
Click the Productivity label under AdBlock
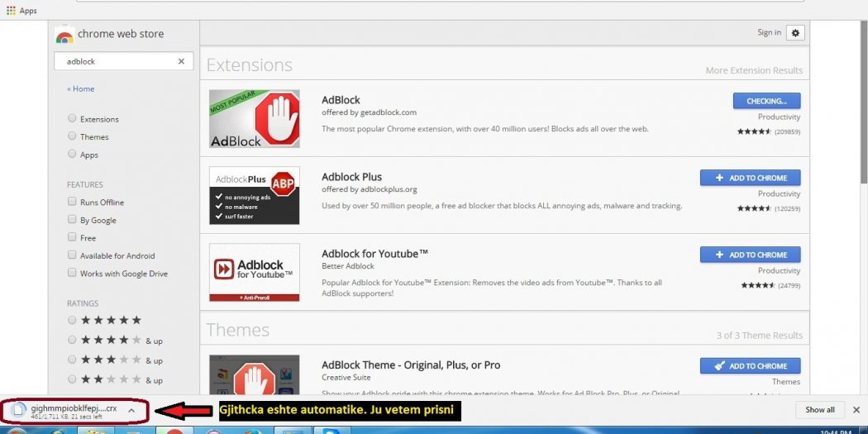click(x=779, y=117)
